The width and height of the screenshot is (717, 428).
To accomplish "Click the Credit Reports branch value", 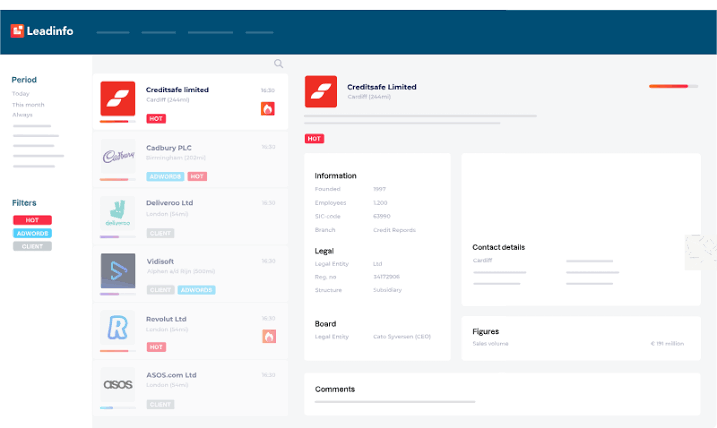I will [x=394, y=230].
